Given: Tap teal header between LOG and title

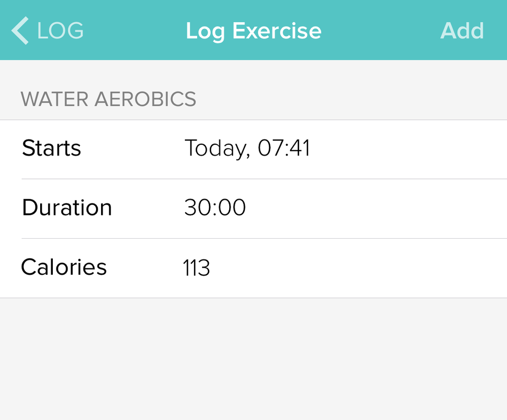Looking at the screenshot, I should [135, 30].
